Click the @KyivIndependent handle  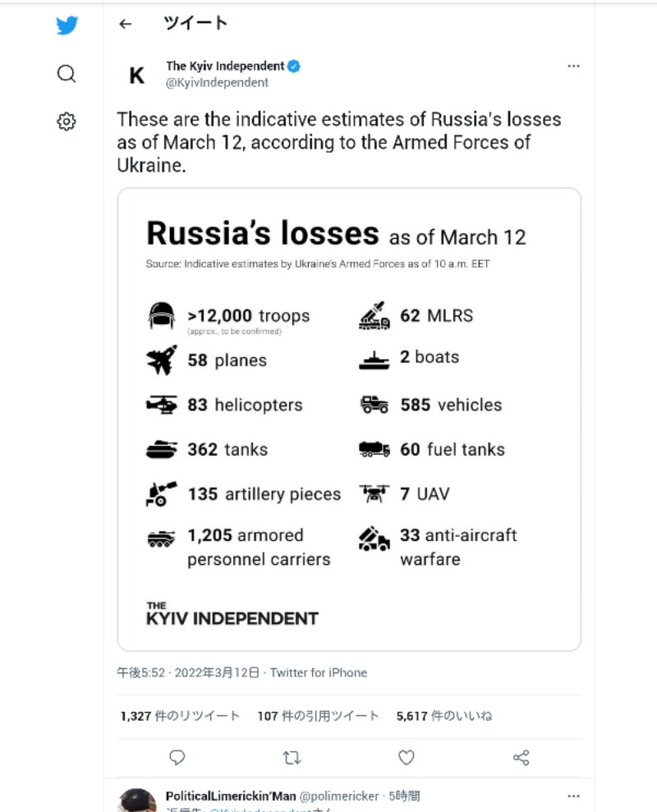coord(217,82)
